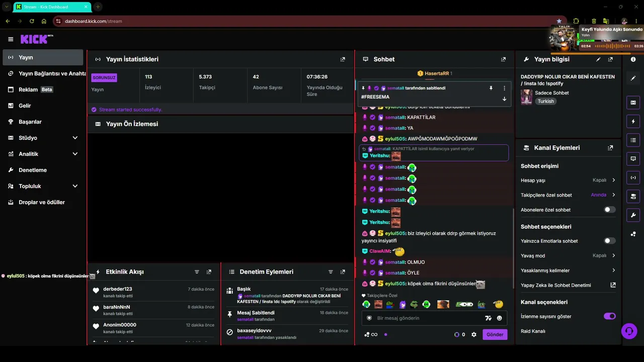Pop out the Yayın bilgisi panel
Viewport: 644px width, 362px height.
610,59
